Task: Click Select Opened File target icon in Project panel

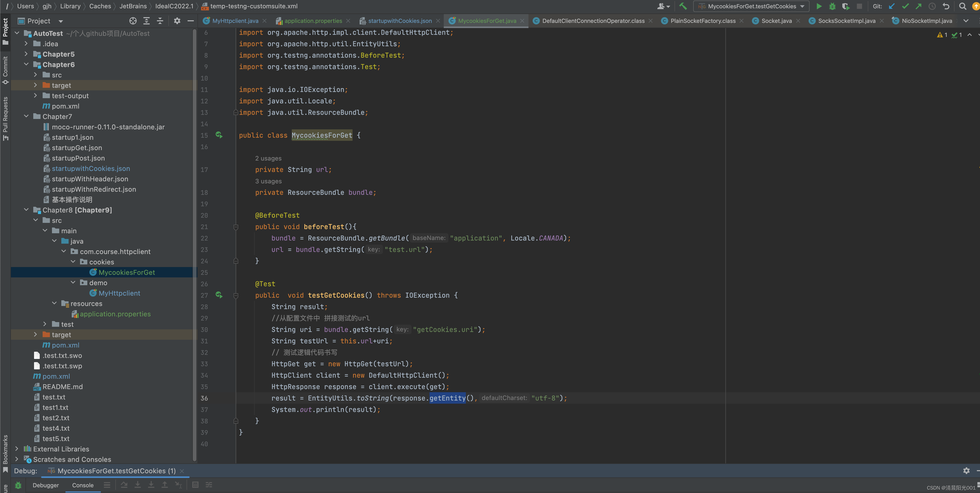Action: (x=133, y=21)
